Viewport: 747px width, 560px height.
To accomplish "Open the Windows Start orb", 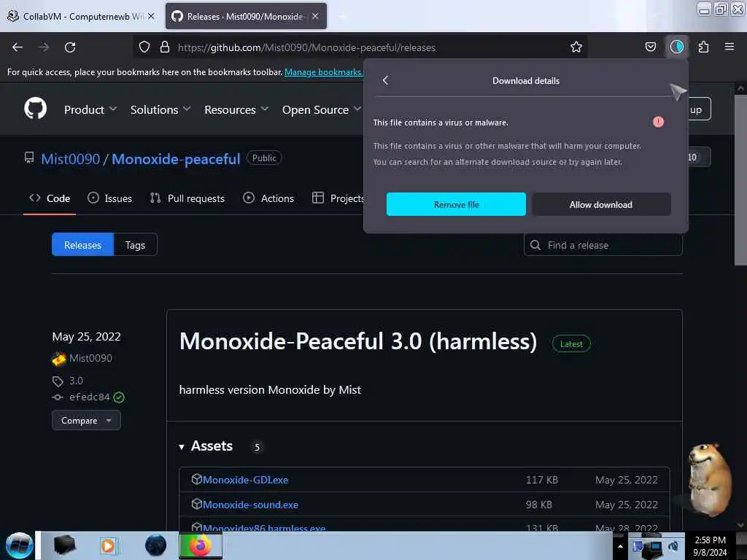I will (x=20, y=545).
